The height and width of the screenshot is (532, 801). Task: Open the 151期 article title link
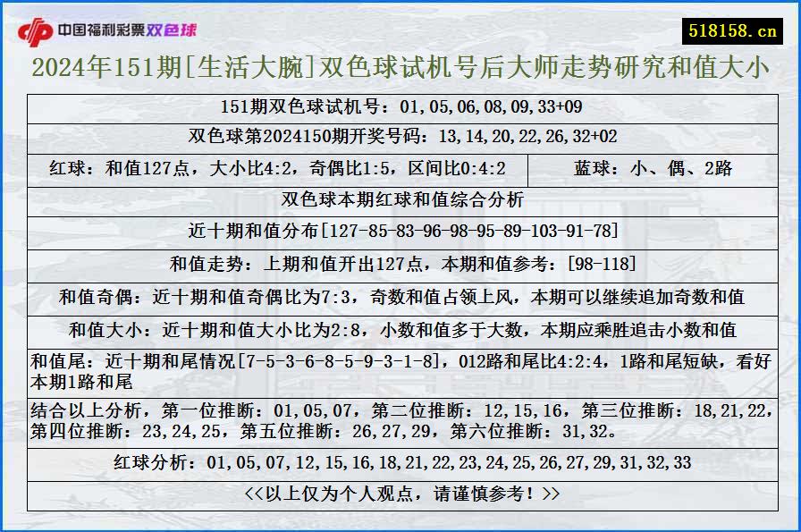[x=400, y=70]
